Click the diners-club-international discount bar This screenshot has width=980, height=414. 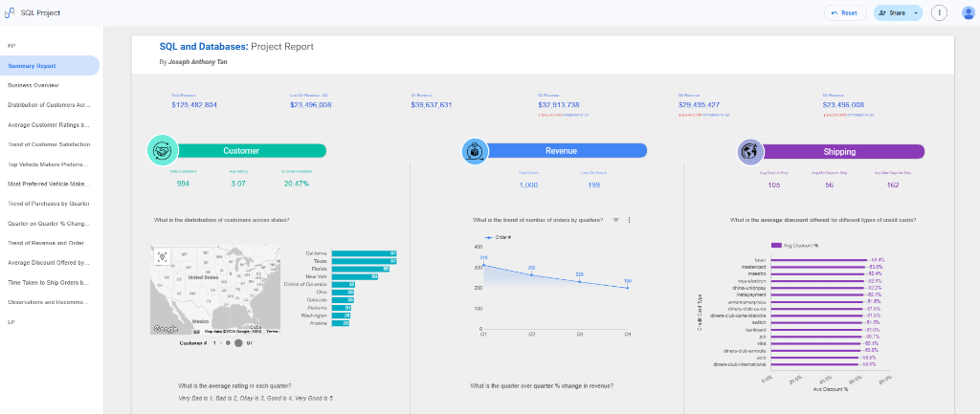(x=814, y=364)
